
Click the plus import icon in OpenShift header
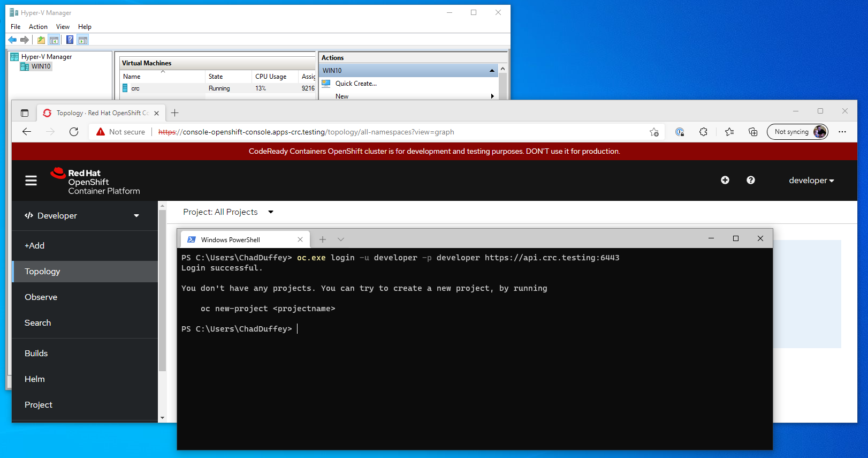725,180
